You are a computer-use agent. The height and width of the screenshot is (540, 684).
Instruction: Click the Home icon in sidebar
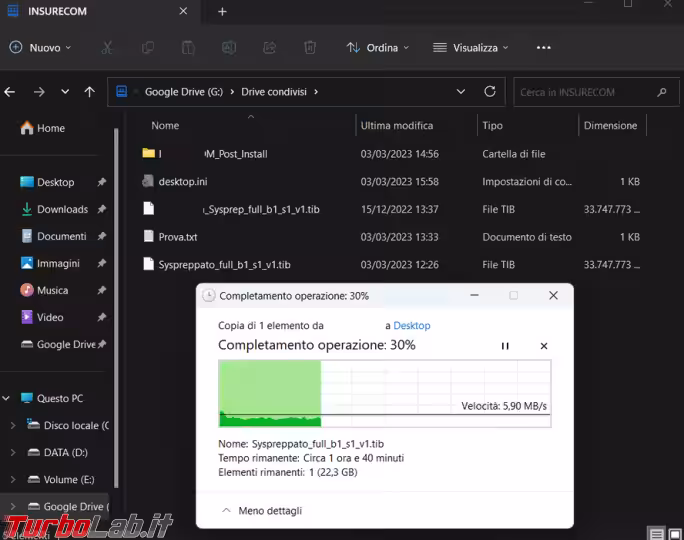point(27,128)
